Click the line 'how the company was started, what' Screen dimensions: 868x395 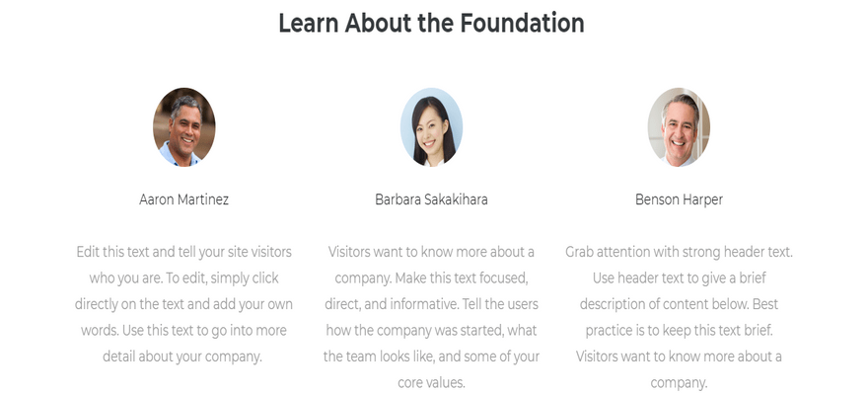[x=431, y=330]
